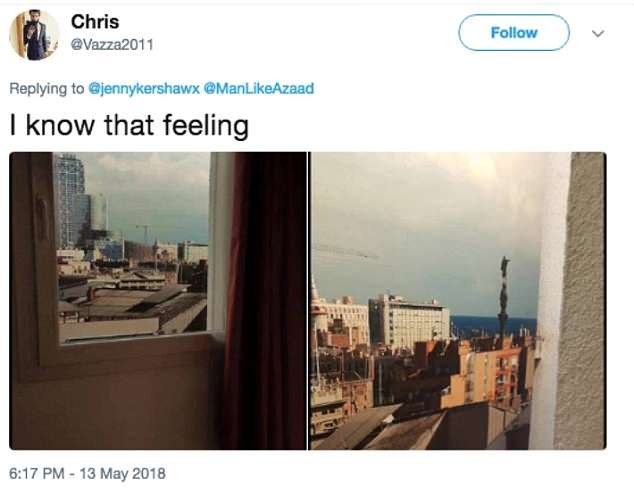Click Chris's profile avatar picture
The image size is (634, 496).
point(34,35)
